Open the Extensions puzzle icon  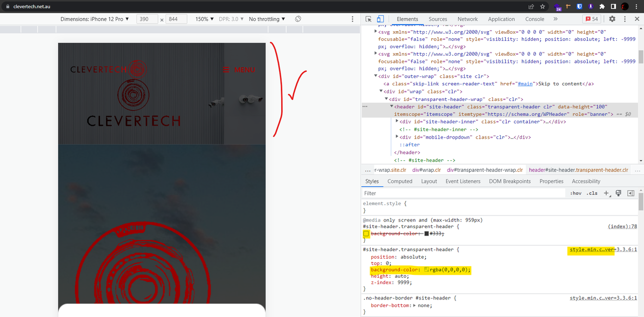click(x=602, y=7)
